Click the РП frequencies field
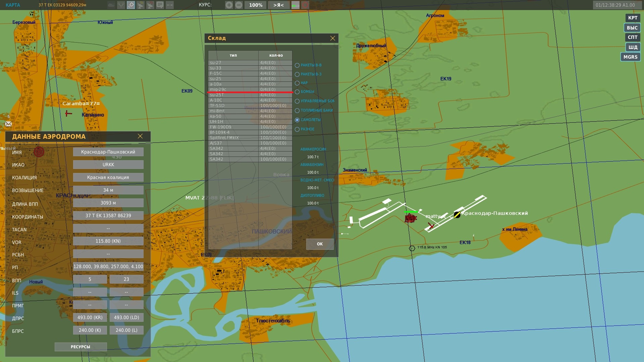This screenshot has width=644, height=362. pyautogui.click(x=108, y=266)
